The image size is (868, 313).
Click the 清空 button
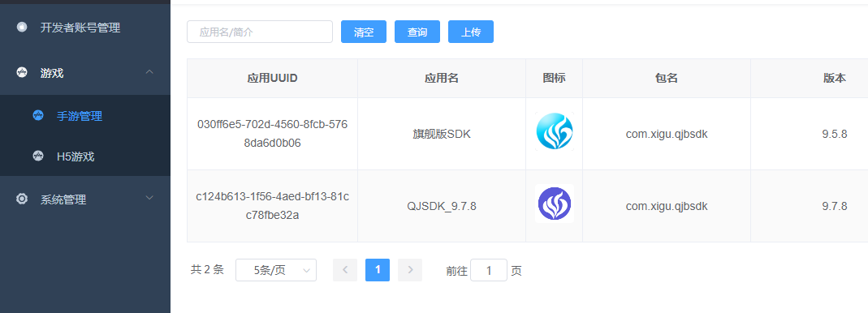[364, 32]
